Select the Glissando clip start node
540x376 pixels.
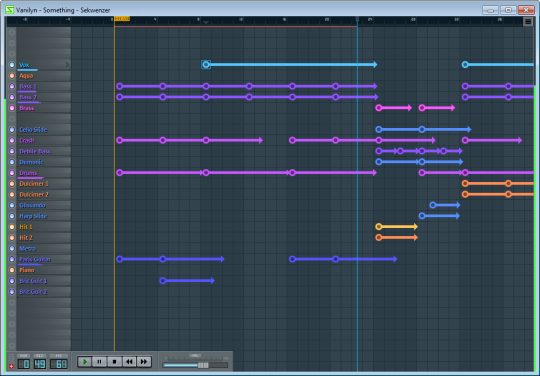pyautogui.click(x=433, y=205)
